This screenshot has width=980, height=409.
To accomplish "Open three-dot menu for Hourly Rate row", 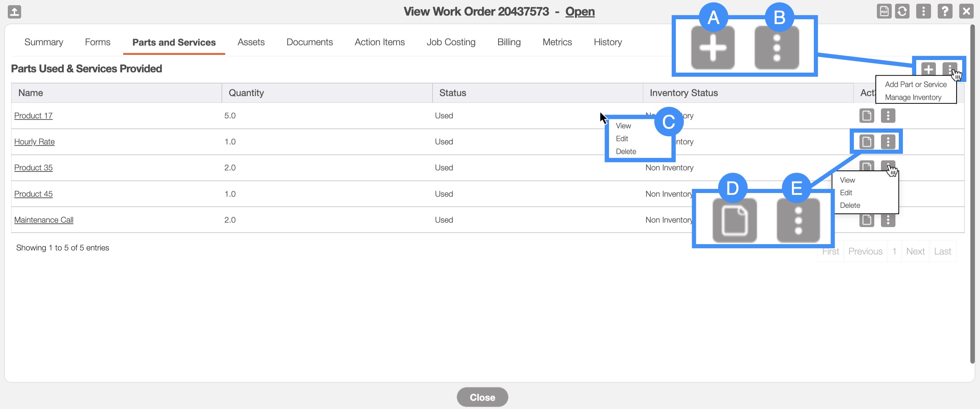I will pyautogui.click(x=888, y=142).
